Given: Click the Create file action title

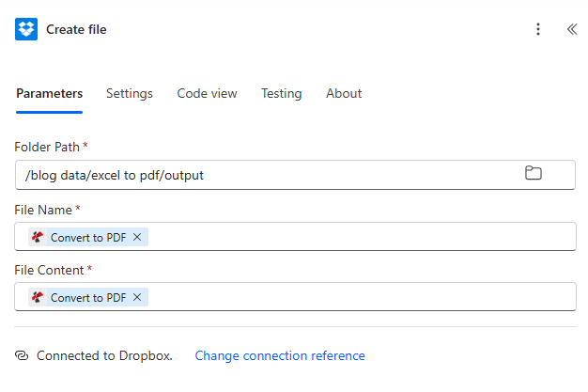Looking at the screenshot, I should [76, 30].
